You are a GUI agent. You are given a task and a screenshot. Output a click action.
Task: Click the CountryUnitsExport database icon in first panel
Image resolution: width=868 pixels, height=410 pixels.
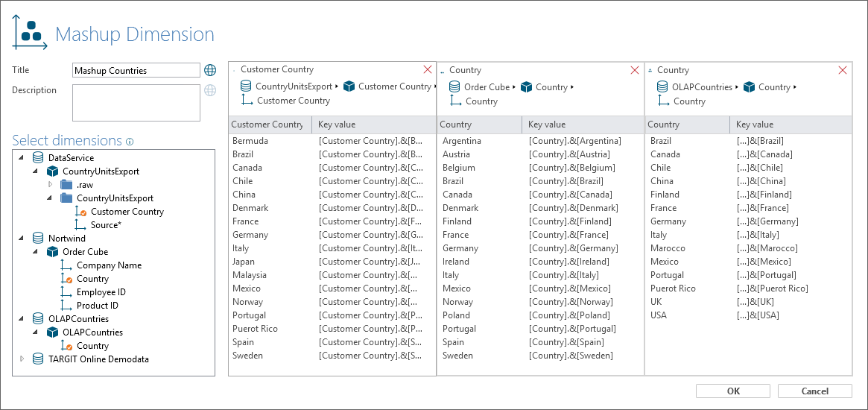246,86
